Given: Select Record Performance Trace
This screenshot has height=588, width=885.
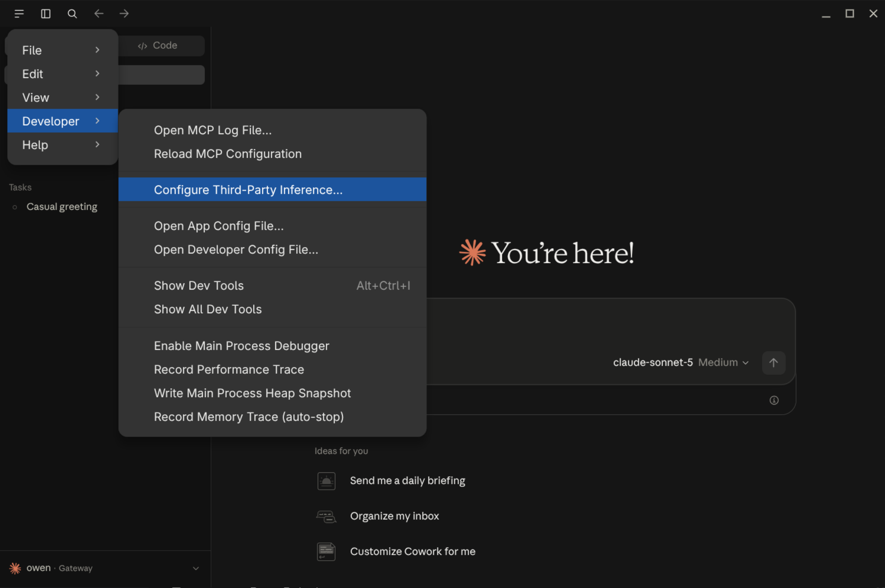Looking at the screenshot, I should click(272, 369).
